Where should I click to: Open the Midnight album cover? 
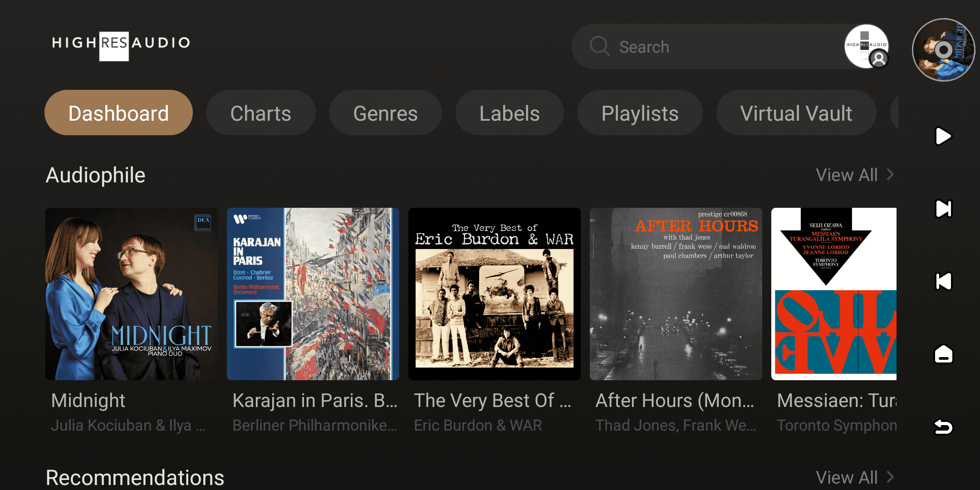click(132, 294)
